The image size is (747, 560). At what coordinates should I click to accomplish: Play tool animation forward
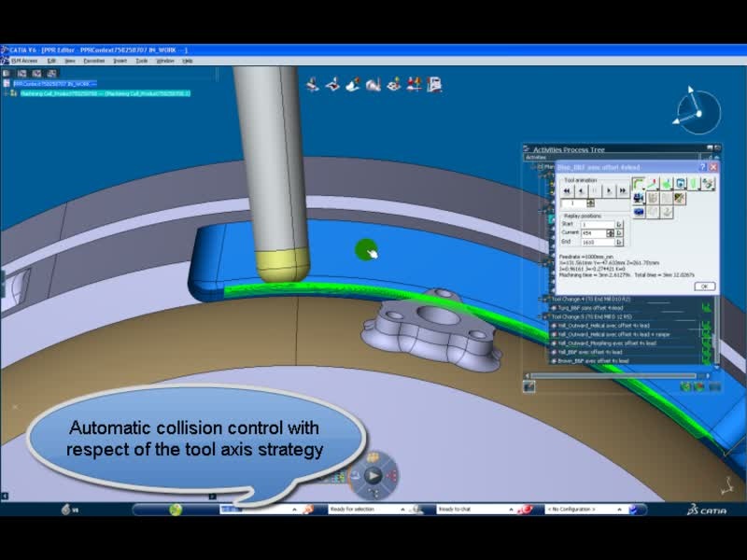(609, 191)
